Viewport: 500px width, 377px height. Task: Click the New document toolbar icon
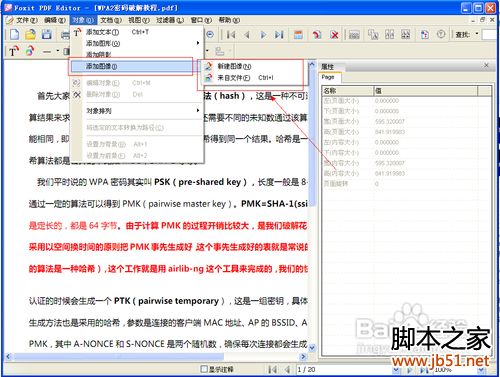[14, 35]
